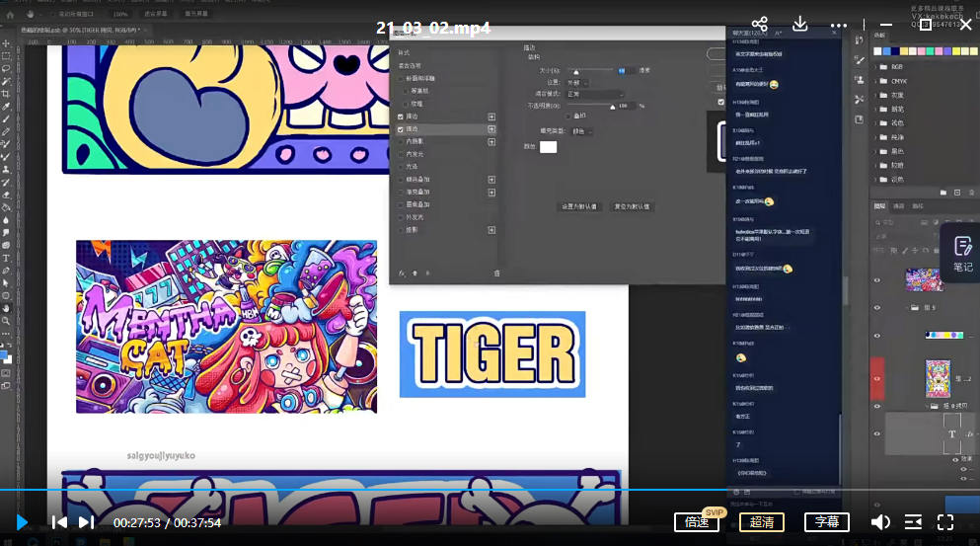Open the 倍速 playback speed menu
Viewport: 980px width, 546px height.
point(697,522)
